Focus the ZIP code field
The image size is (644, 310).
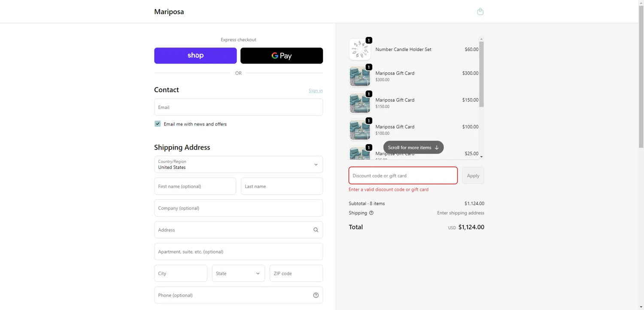click(296, 273)
